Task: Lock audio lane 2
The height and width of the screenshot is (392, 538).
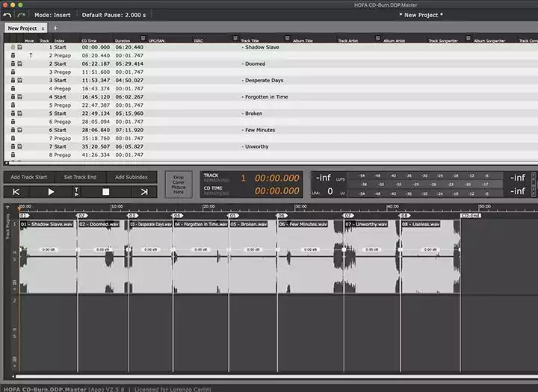Action: point(14,359)
